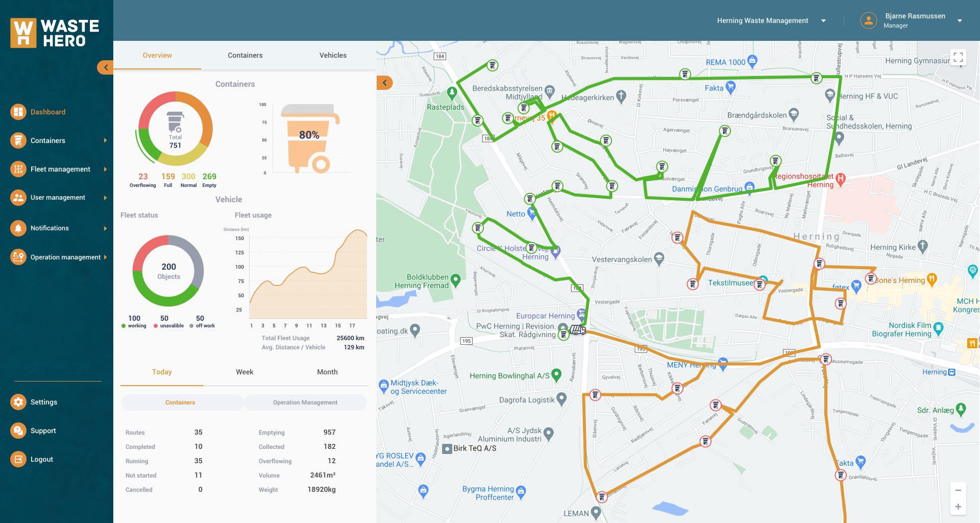Click the Waste Hero logo
The image size is (980, 523).
55,33
